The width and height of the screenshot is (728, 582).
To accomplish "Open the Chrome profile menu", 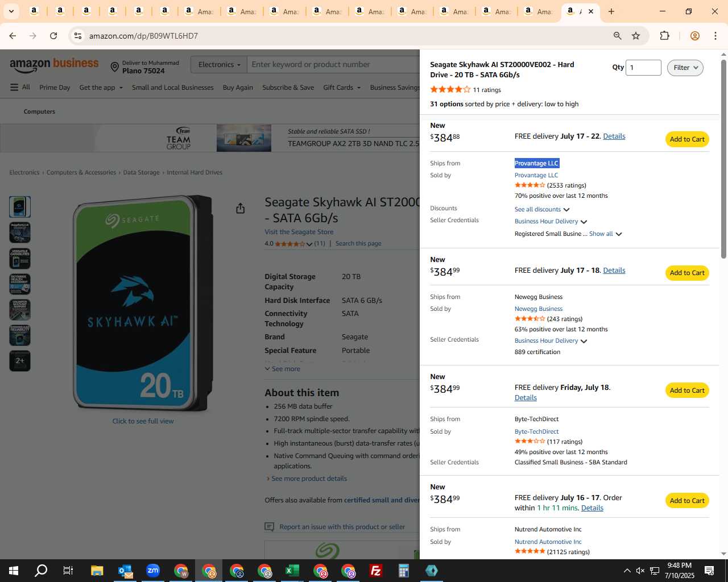I will (694, 36).
